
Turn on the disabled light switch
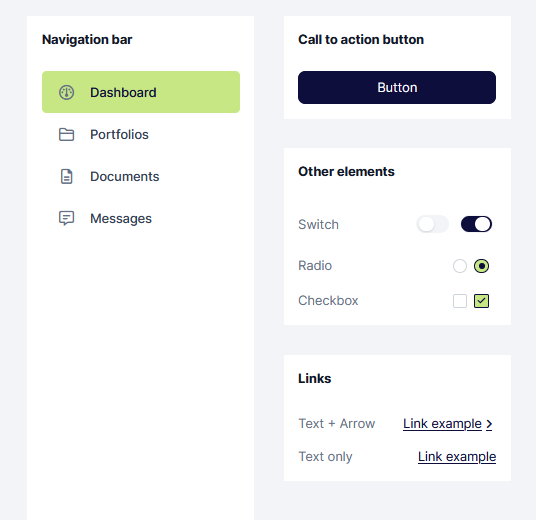point(432,224)
